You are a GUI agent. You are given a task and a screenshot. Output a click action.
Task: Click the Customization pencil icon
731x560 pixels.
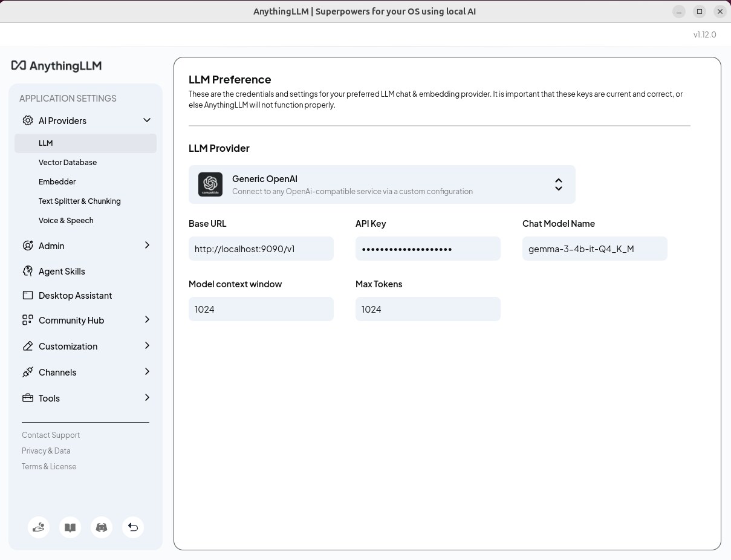click(28, 346)
